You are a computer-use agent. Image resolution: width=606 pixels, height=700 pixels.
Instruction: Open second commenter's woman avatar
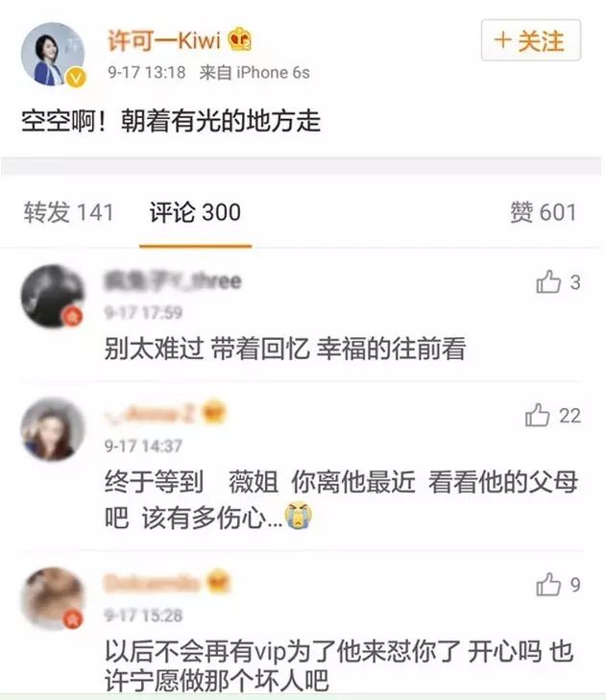coord(53,429)
